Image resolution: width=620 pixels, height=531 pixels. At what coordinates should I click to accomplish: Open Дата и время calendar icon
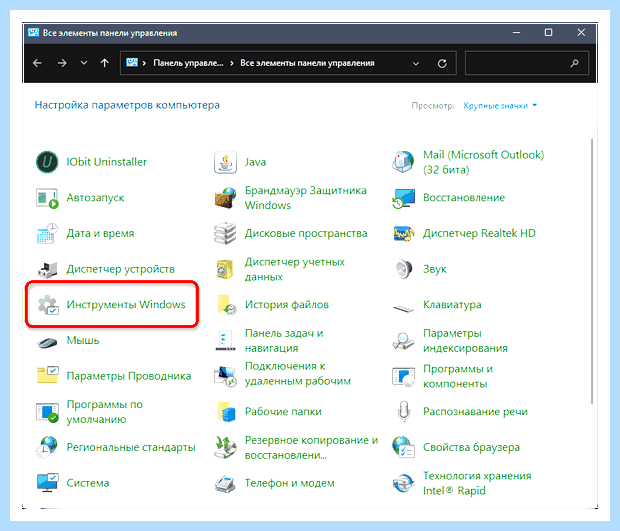[47, 233]
